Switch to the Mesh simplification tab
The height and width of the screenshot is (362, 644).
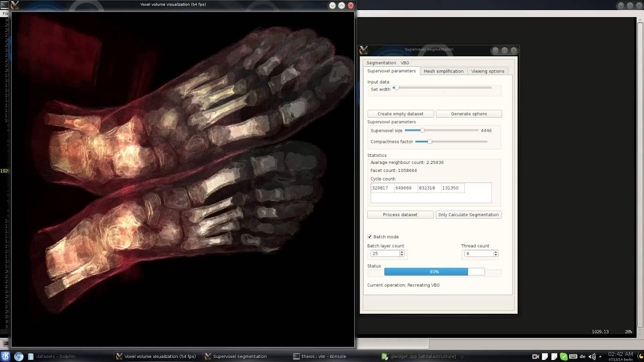443,71
